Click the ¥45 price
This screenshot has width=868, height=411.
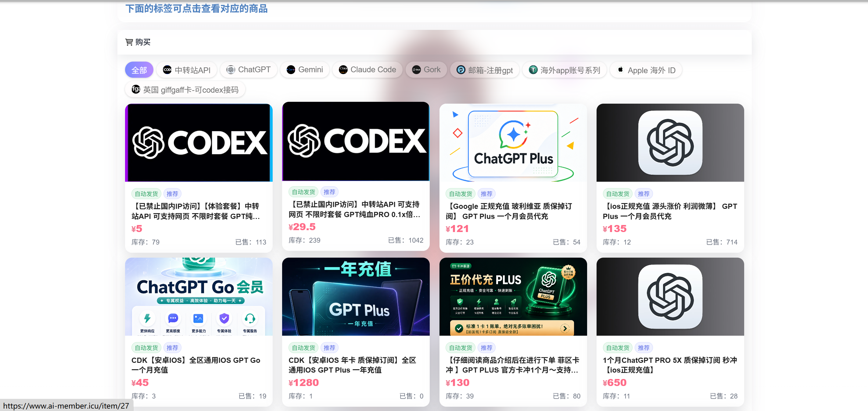[140, 383]
